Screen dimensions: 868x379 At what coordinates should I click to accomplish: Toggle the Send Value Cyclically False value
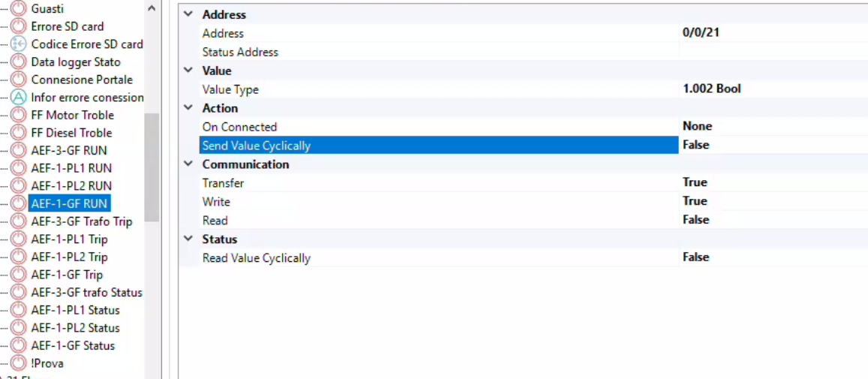click(x=771, y=145)
